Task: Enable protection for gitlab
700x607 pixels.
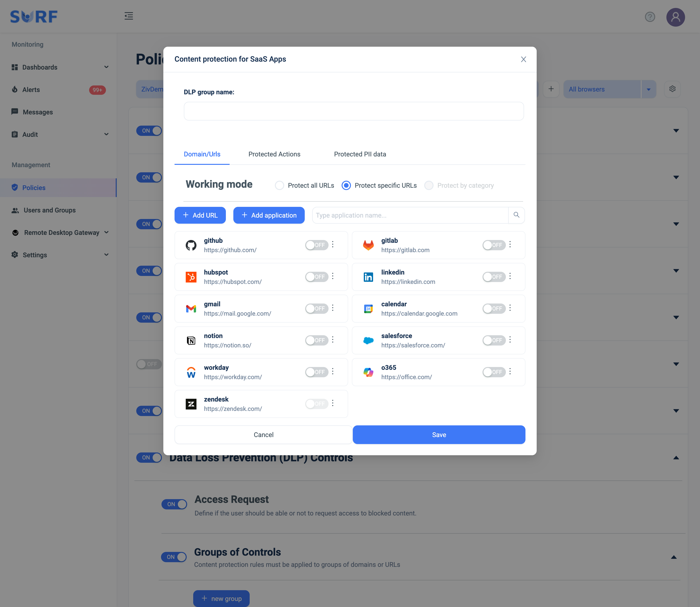Action: tap(494, 245)
